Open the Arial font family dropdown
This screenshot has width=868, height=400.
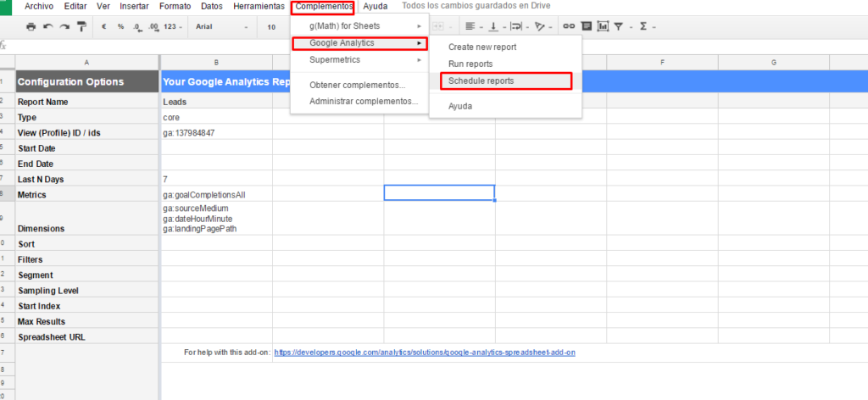pyautogui.click(x=222, y=26)
